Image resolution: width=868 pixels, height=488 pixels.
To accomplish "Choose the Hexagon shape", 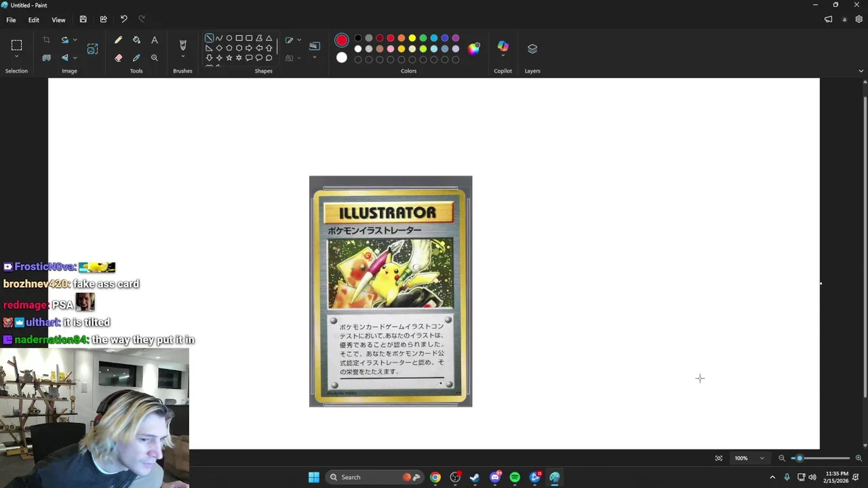I will (x=239, y=48).
